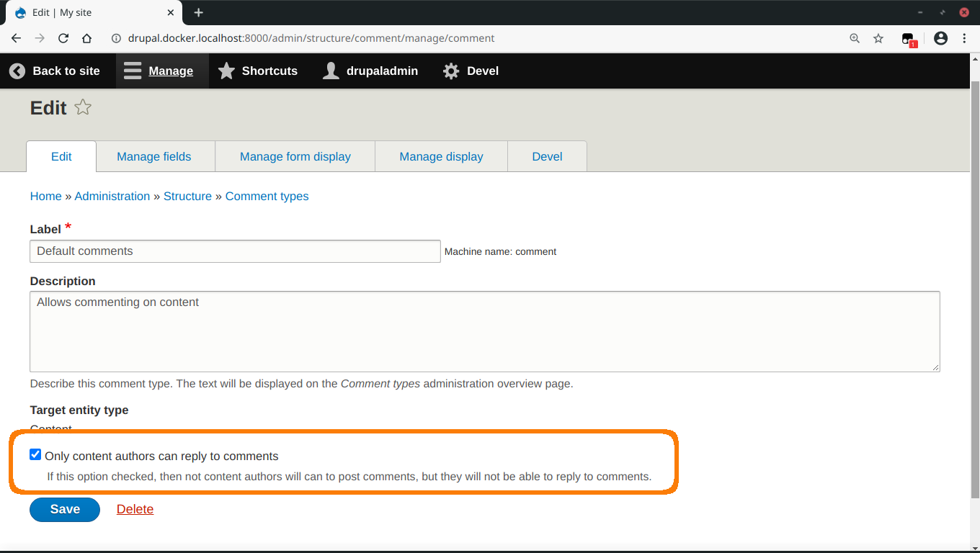This screenshot has height=553, width=980.
Task: Open a new browser tab with the plus button
Action: pyautogui.click(x=198, y=12)
